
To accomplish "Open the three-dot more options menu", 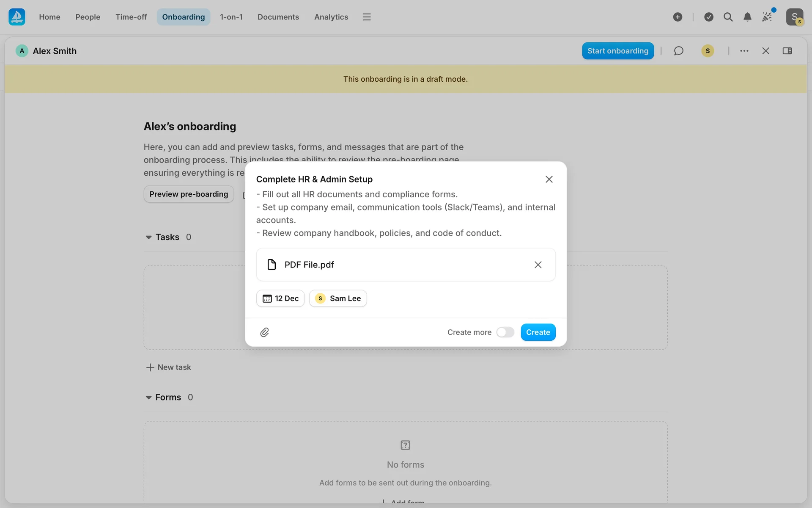I will point(744,51).
